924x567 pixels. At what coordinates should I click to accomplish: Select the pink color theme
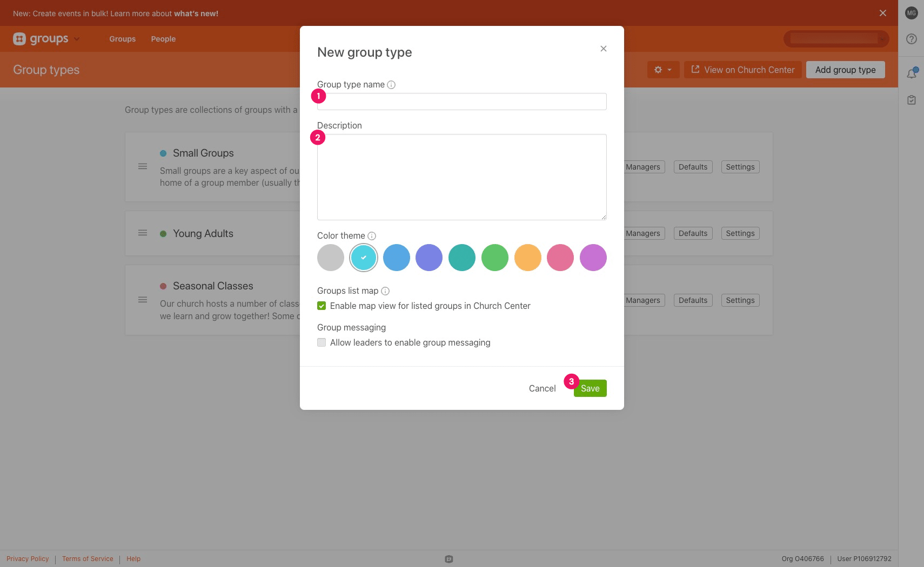pos(560,258)
